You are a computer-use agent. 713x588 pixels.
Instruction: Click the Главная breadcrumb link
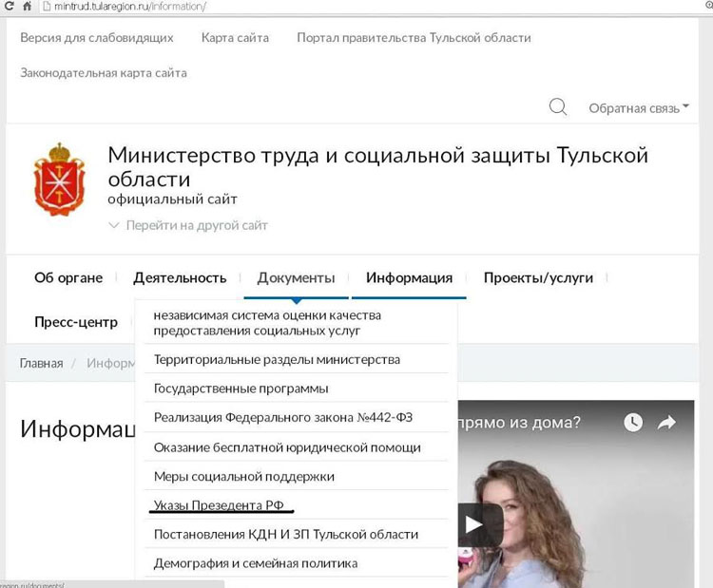click(41, 363)
